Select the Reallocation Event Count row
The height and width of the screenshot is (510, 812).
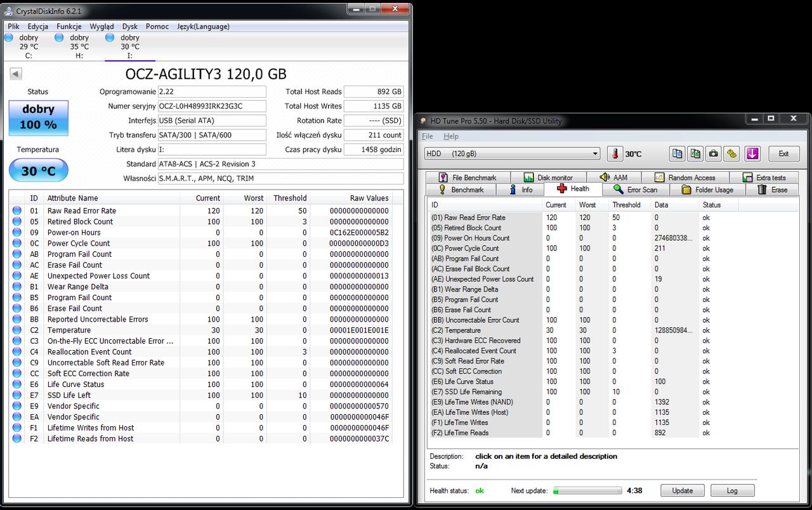pos(201,352)
